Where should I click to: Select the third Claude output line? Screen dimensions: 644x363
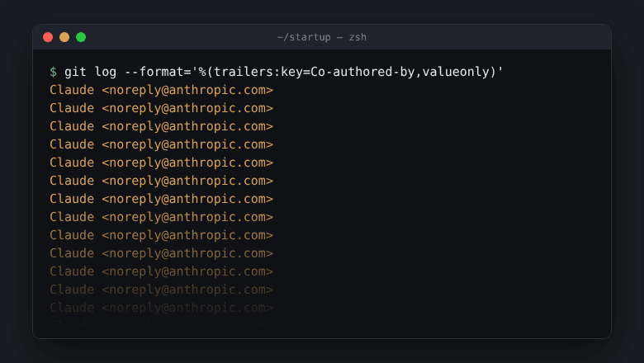[161, 126]
